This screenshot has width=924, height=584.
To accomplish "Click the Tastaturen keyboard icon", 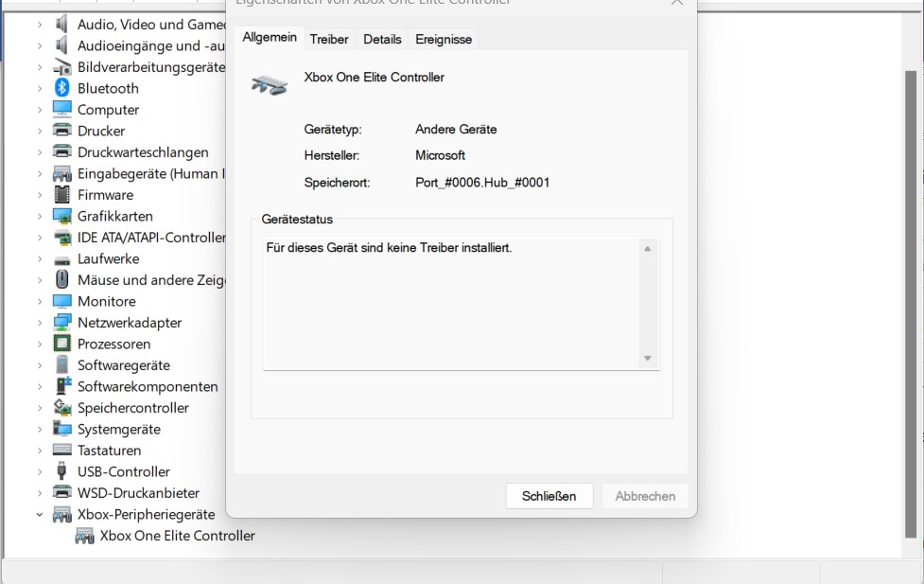I will pos(61,450).
